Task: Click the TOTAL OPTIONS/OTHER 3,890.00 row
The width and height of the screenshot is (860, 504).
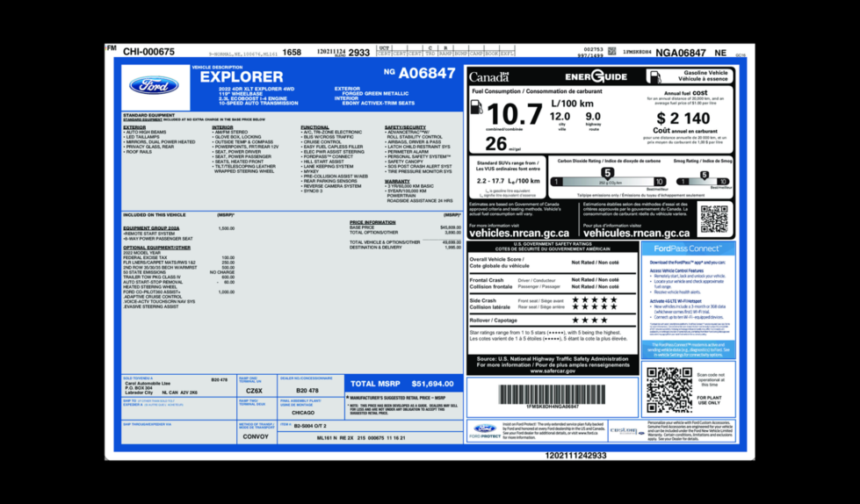Action: pos(405,233)
